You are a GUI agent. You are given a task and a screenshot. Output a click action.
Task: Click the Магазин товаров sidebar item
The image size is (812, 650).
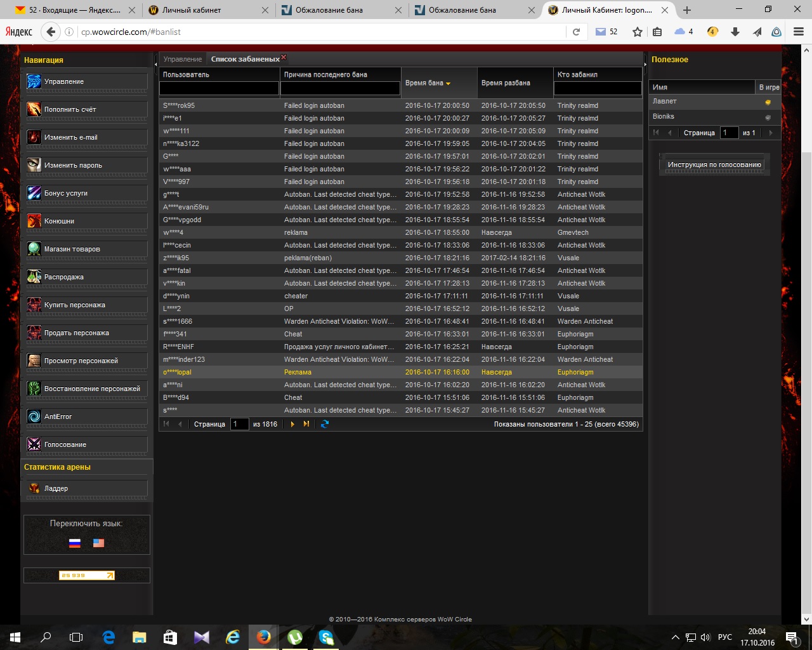(x=86, y=249)
